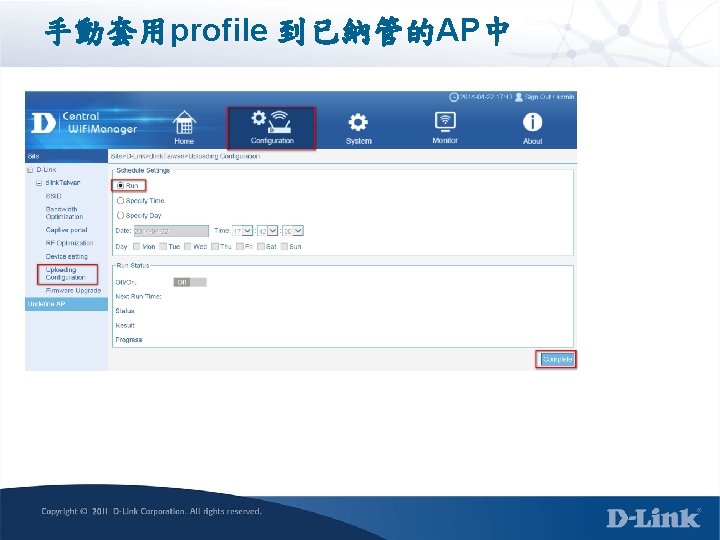Screen dimensions: 720x540
Task: Open the Configuration gear and router icon
Action: point(271,121)
